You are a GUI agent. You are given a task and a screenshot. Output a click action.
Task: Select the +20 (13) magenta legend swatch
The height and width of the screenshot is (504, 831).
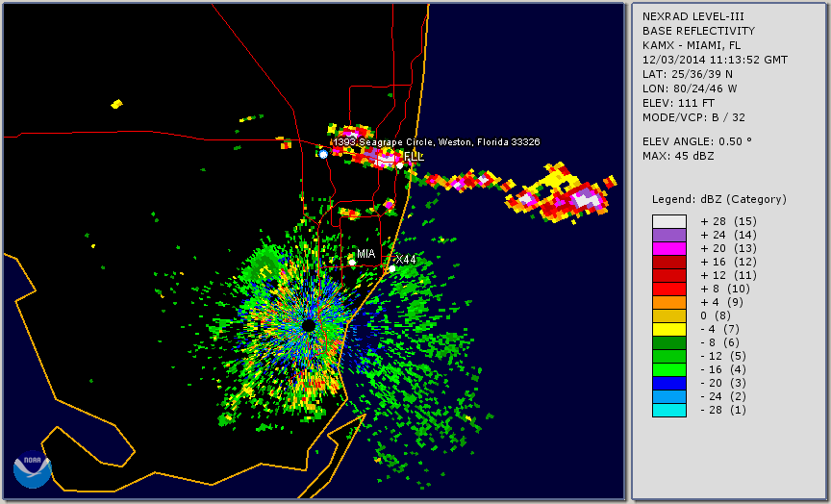pos(669,248)
